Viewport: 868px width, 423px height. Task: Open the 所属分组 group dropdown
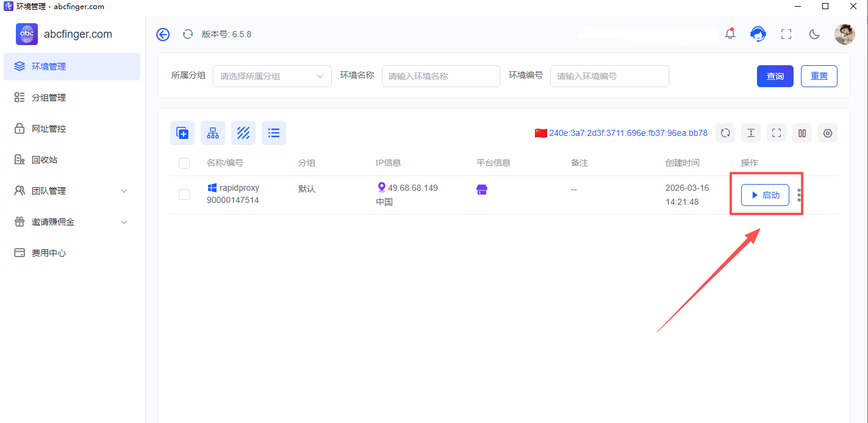pos(272,76)
